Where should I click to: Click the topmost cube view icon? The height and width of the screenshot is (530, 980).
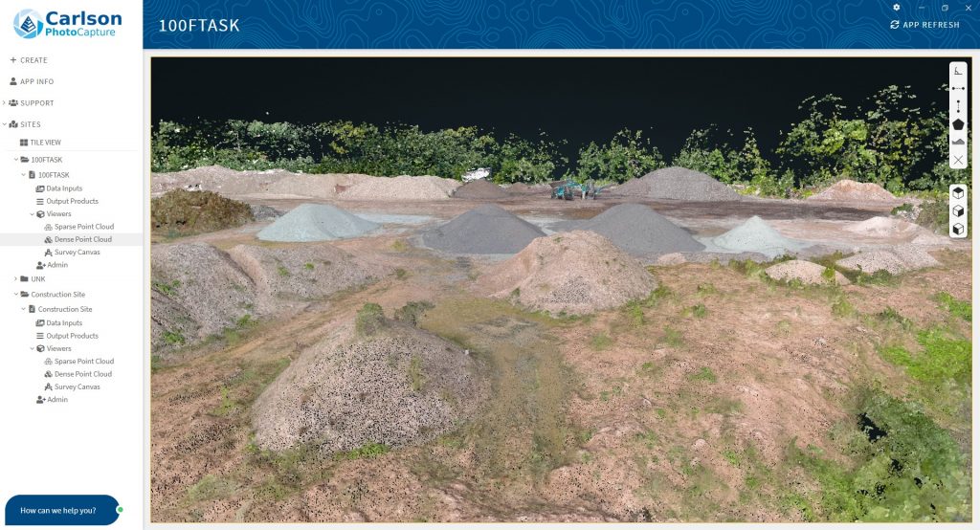[x=958, y=192]
